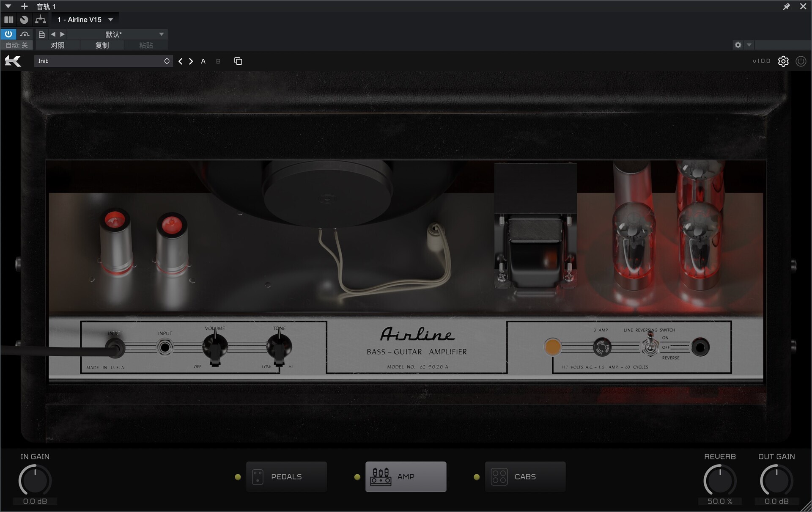
Task: Click the 复制 copy button
Action: click(102, 45)
